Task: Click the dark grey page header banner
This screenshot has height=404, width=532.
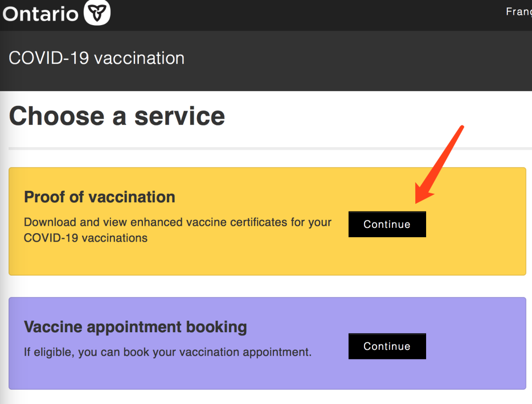Action: pyautogui.click(x=266, y=61)
